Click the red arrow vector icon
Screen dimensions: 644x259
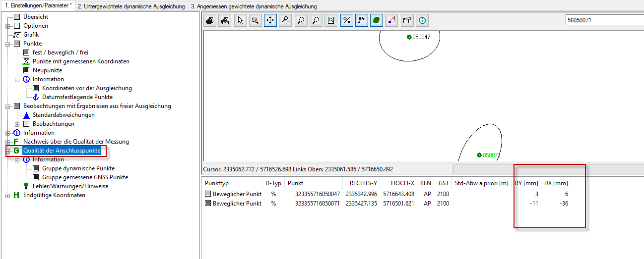(392, 21)
